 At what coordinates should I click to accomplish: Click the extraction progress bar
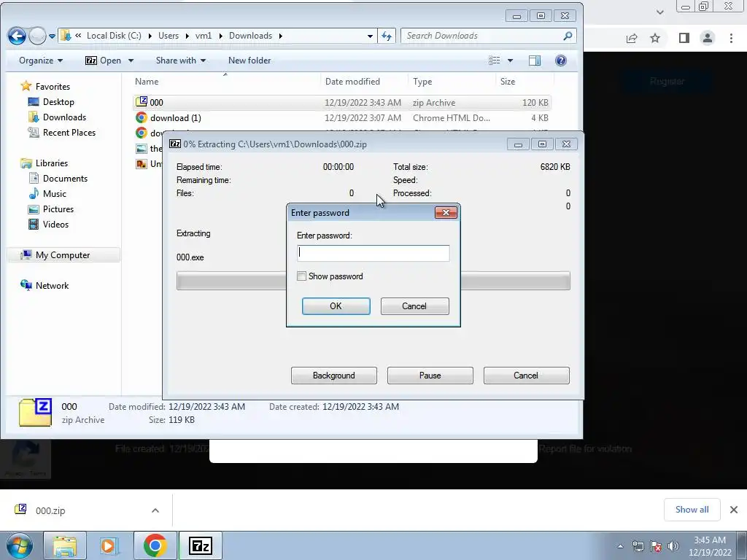coord(373,281)
